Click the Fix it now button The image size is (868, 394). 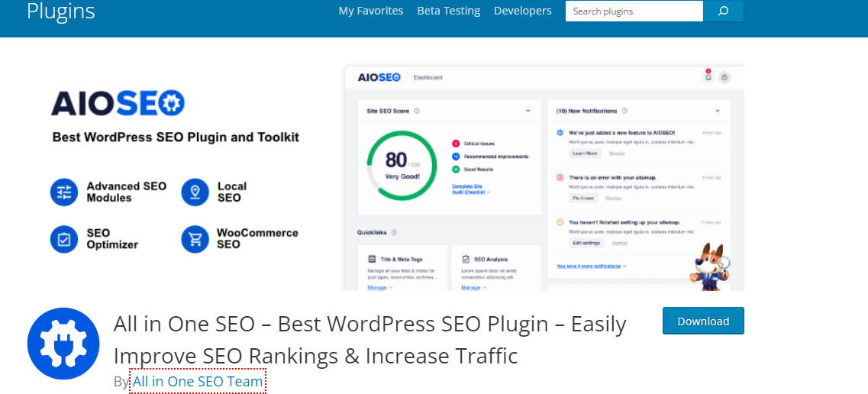click(583, 198)
